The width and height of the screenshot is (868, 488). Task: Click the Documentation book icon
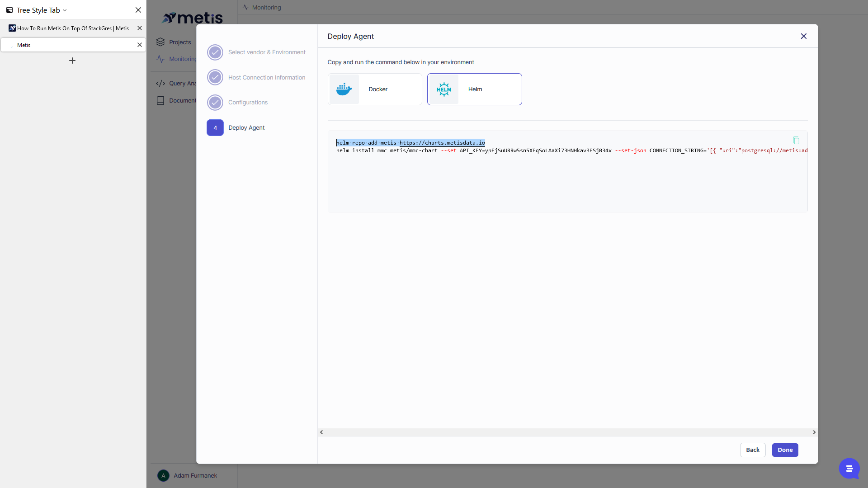[x=160, y=101]
